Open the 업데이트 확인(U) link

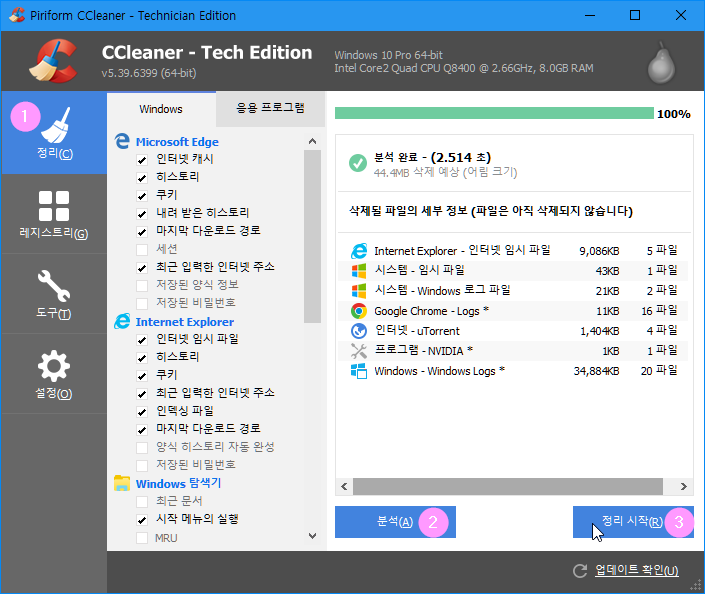(637, 570)
